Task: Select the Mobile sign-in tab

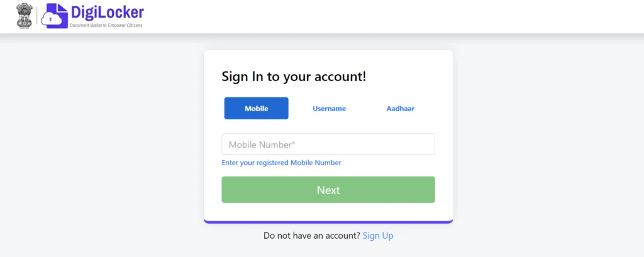Action: pyautogui.click(x=257, y=108)
